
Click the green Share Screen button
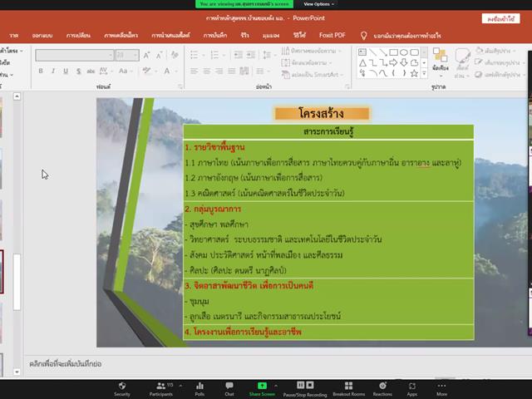pos(262,389)
